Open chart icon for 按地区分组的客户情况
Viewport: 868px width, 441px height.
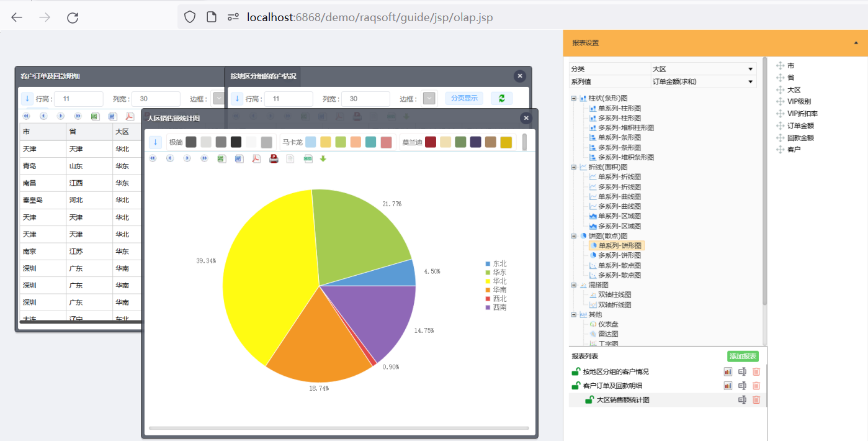728,371
